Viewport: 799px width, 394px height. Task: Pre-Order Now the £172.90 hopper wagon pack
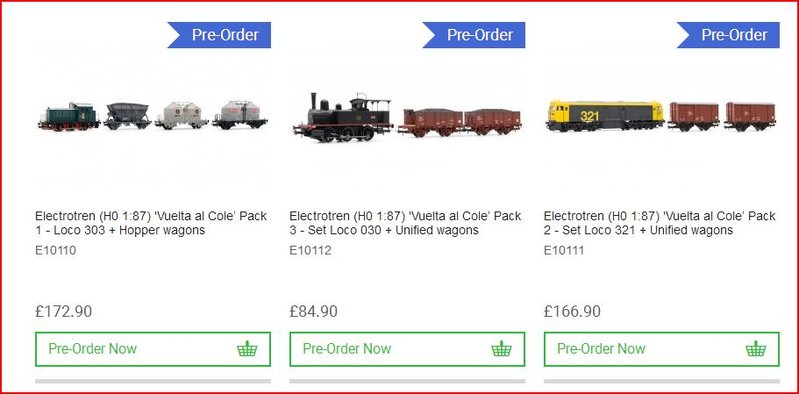153,349
